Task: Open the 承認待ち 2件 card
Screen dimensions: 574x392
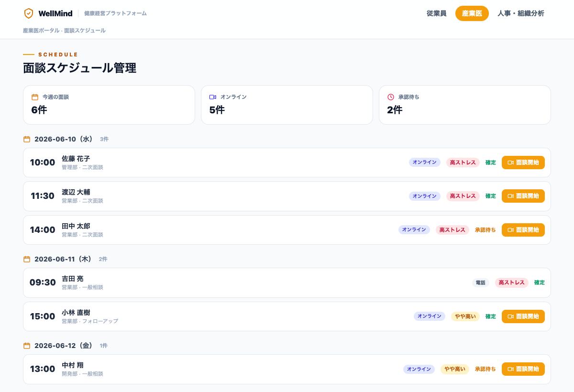Action: [465, 105]
